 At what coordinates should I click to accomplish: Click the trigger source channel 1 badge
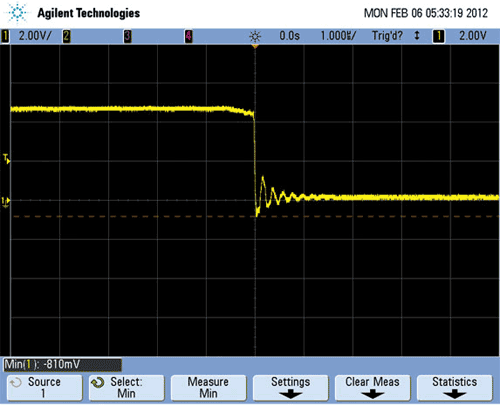[439, 36]
